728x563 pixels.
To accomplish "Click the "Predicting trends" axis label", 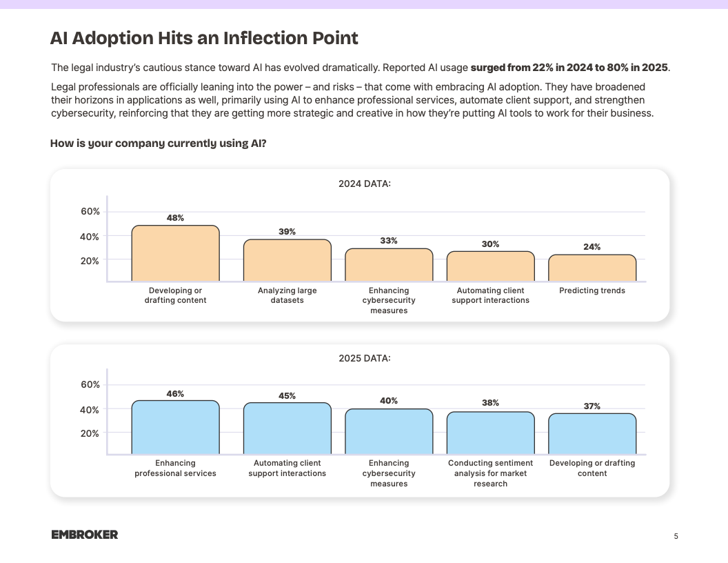I will (x=592, y=291).
